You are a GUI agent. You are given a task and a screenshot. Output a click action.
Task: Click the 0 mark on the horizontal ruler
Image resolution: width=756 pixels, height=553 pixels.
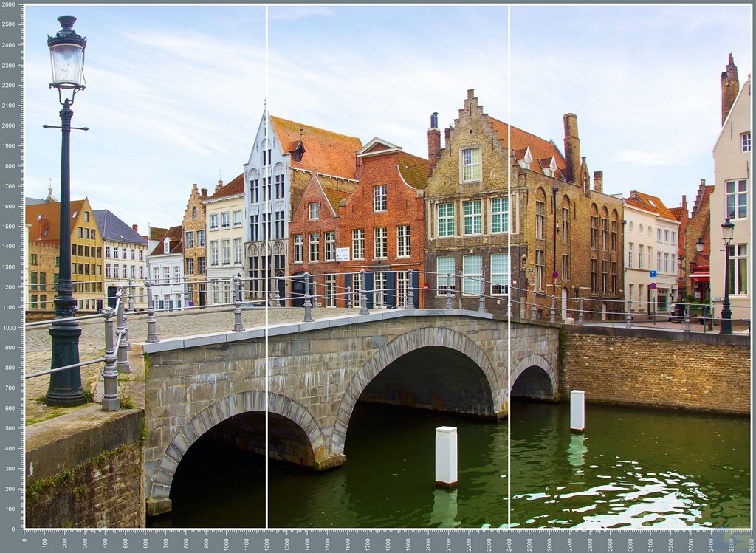click(x=25, y=543)
